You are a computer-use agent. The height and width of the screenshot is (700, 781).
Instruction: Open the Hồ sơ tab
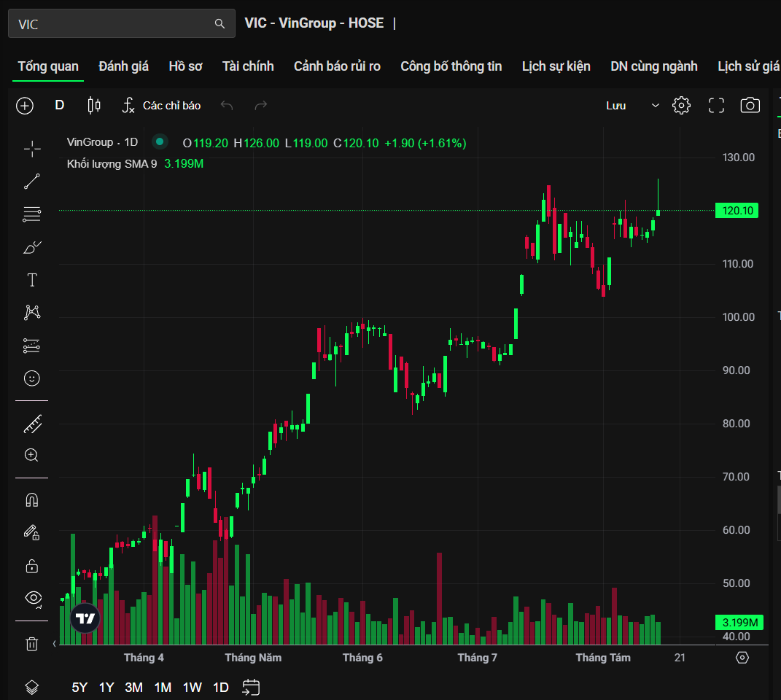185,66
